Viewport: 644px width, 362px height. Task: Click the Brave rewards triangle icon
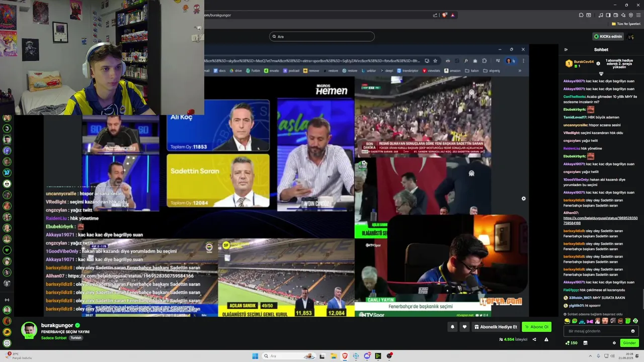tap(452, 15)
